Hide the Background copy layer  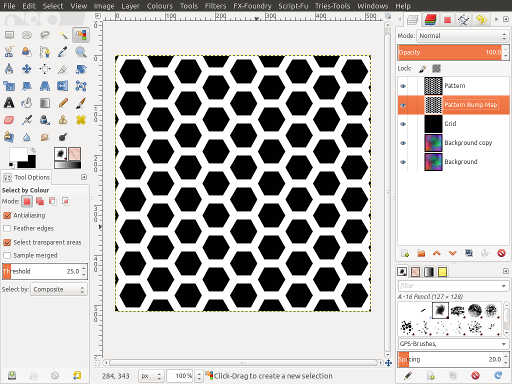(403, 143)
